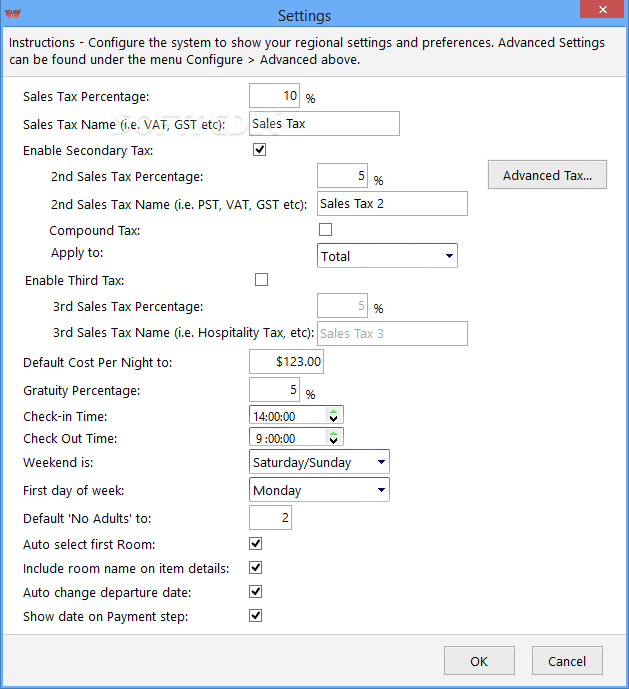Image resolution: width=629 pixels, height=689 pixels.
Task: Tick the Enable Third Tax checkbox
Action: (262, 279)
